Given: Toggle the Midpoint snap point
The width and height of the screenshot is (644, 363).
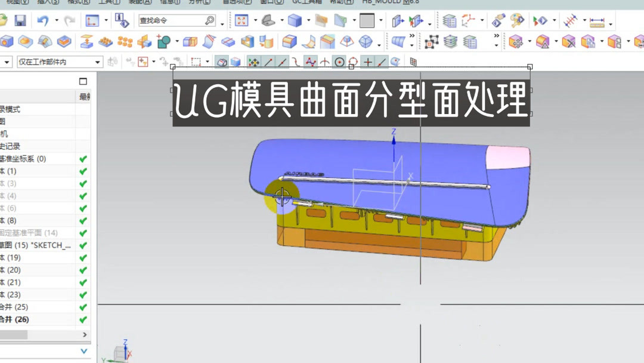Looking at the screenshot, I should point(281,61).
